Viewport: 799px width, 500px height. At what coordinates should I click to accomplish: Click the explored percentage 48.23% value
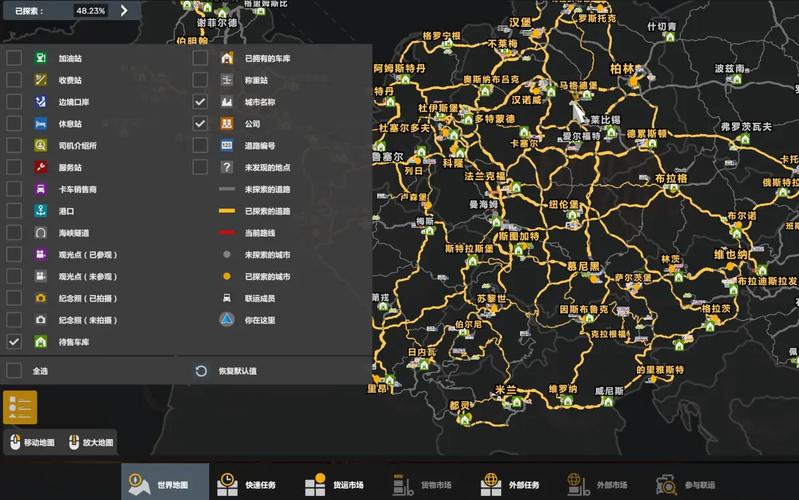click(x=91, y=11)
